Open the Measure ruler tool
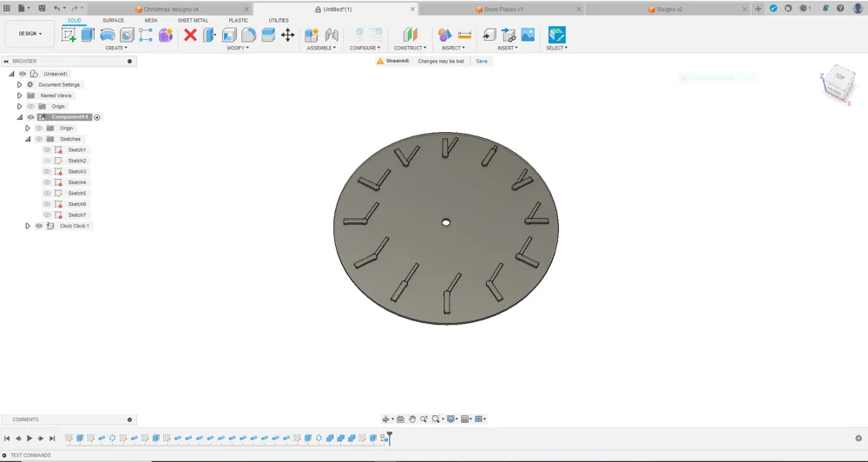The image size is (868, 462). coord(465,35)
